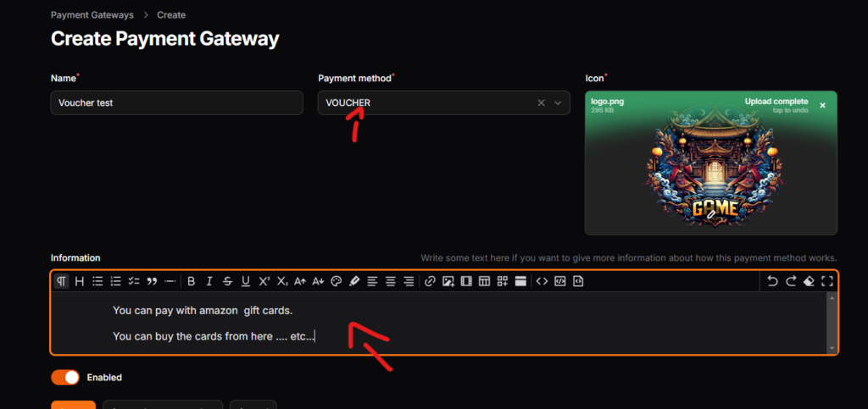The image size is (868, 409).
Task: Toggle bold formatting in the editor toolbar
Action: point(192,281)
